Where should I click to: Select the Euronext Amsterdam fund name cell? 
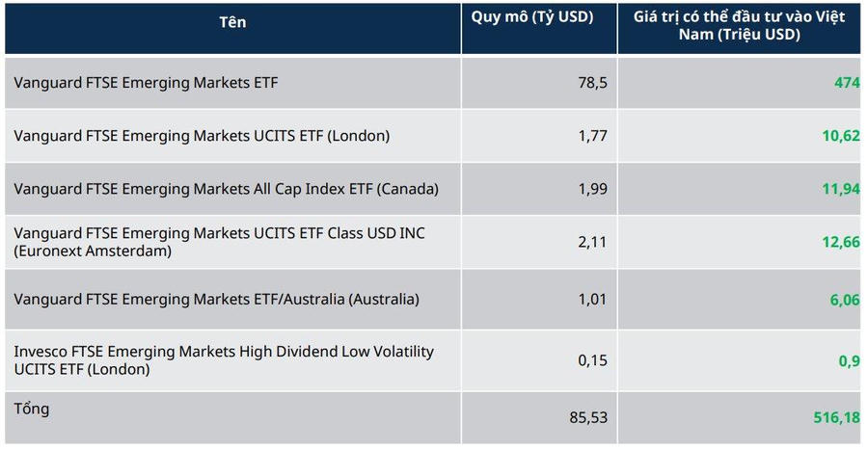219,242
